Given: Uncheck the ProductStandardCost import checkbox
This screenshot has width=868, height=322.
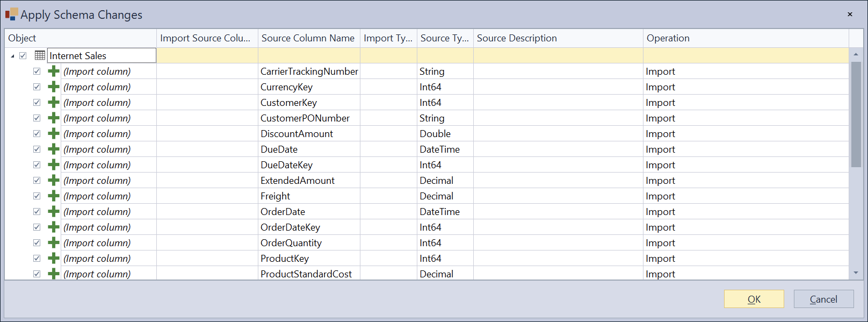Looking at the screenshot, I should pyautogui.click(x=37, y=274).
